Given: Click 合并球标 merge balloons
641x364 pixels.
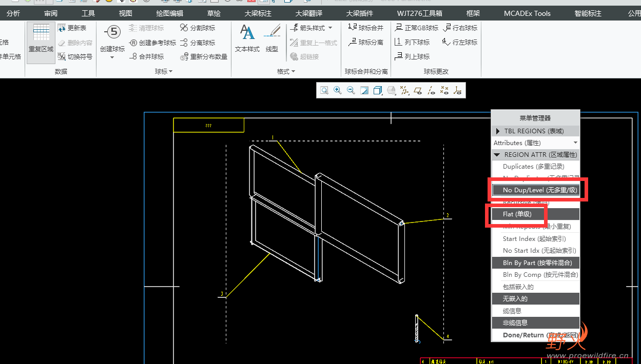Looking at the screenshot, I should 146,57.
